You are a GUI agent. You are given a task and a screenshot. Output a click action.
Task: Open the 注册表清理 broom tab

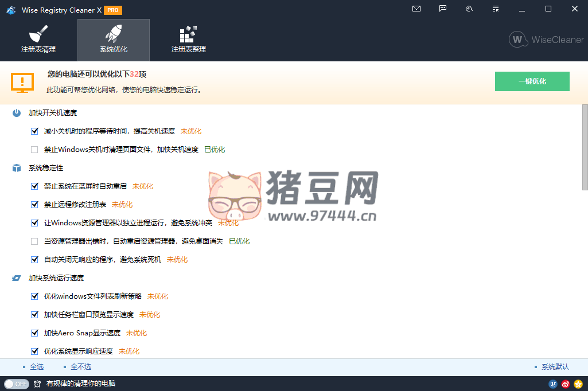click(38, 40)
